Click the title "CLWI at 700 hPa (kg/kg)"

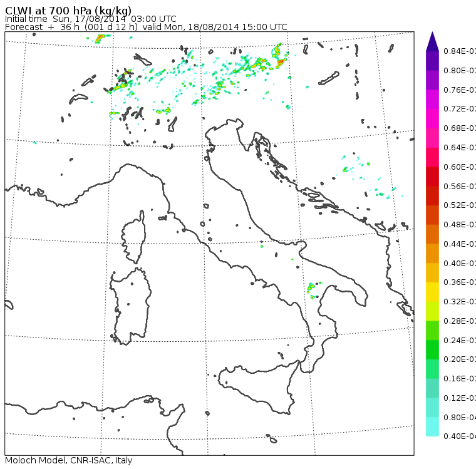point(68,10)
